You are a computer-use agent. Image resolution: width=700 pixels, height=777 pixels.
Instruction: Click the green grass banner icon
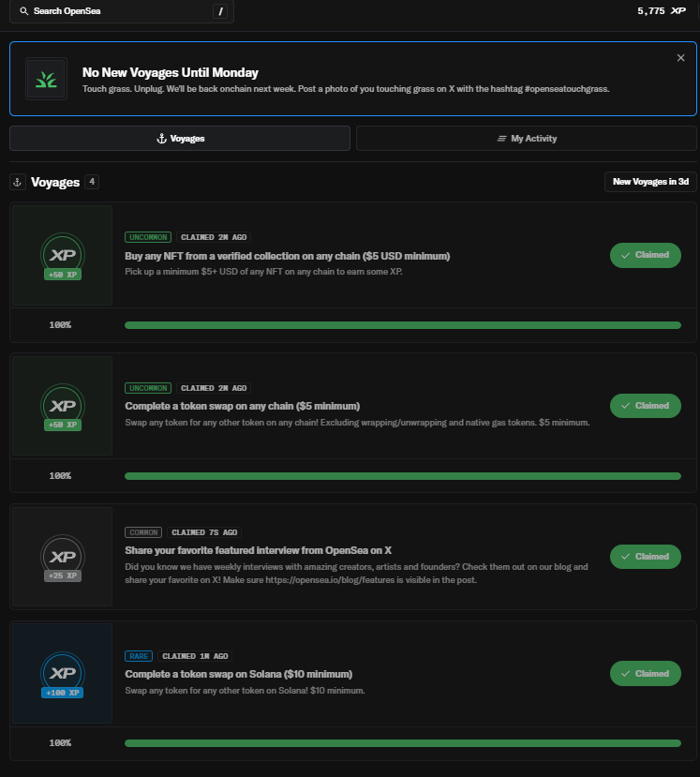click(46, 80)
